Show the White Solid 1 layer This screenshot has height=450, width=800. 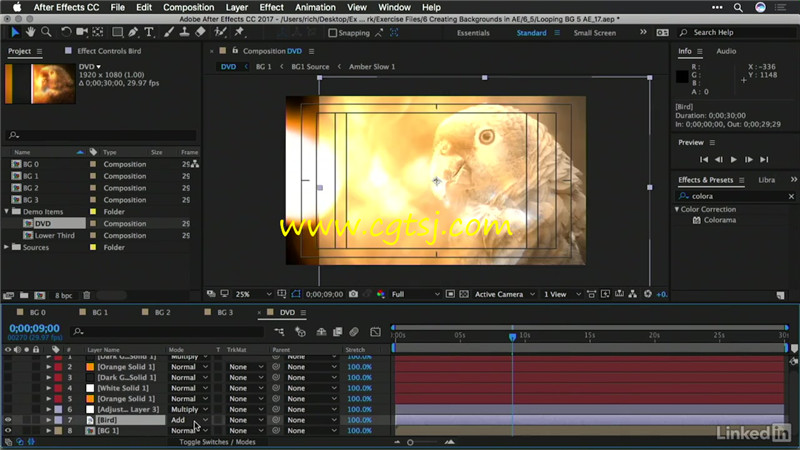pyautogui.click(x=8, y=388)
